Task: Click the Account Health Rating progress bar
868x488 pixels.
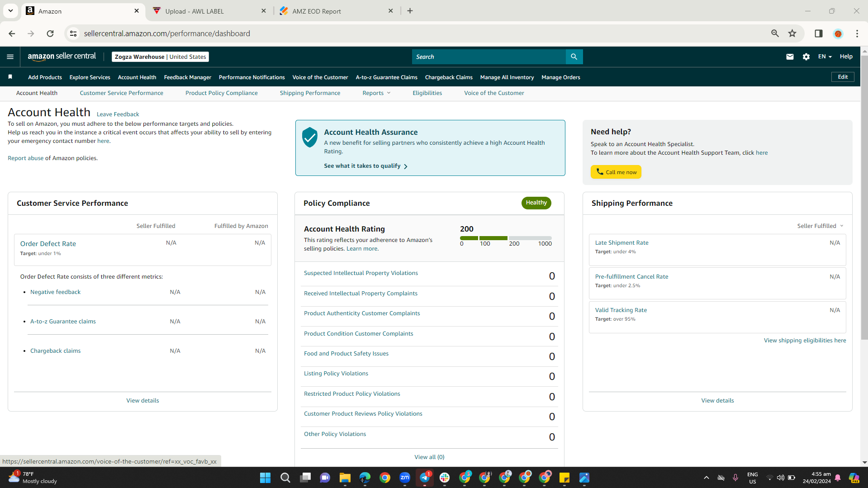Action: 506,238
